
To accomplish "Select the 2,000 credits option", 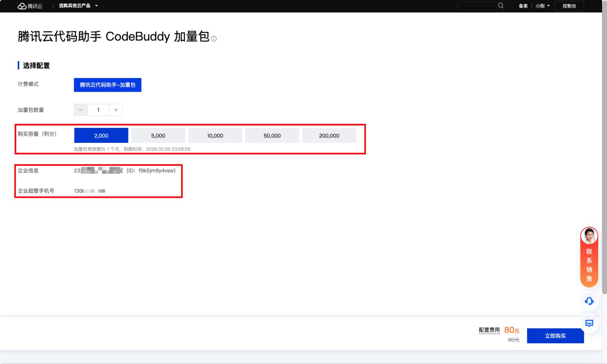I will pos(101,135).
